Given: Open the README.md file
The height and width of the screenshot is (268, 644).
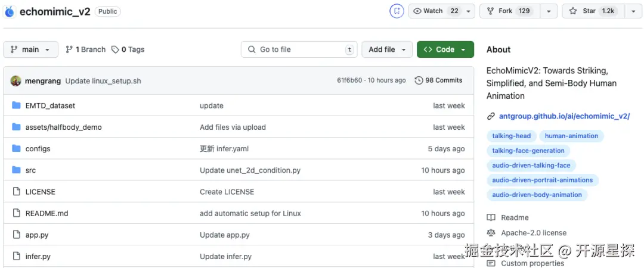Looking at the screenshot, I should [x=47, y=213].
